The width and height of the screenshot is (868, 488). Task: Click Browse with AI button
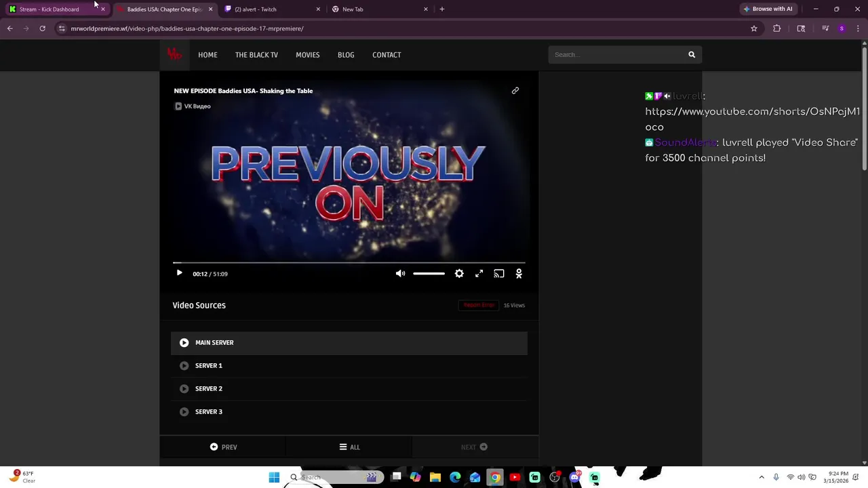click(768, 9)
